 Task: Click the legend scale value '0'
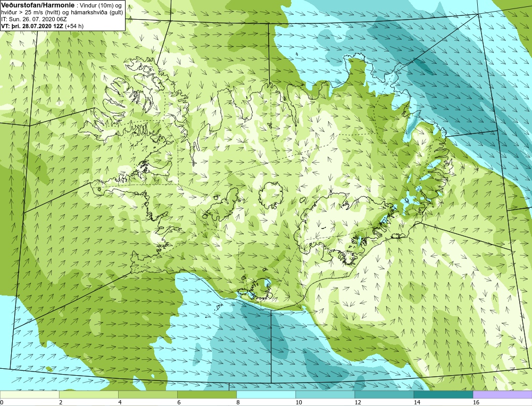click(2, 402)
